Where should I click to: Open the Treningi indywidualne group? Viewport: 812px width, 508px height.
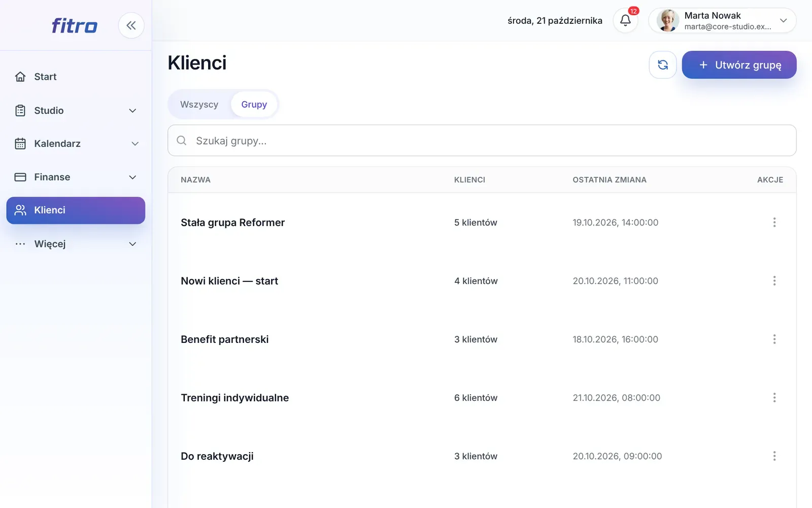click(234, 398)
